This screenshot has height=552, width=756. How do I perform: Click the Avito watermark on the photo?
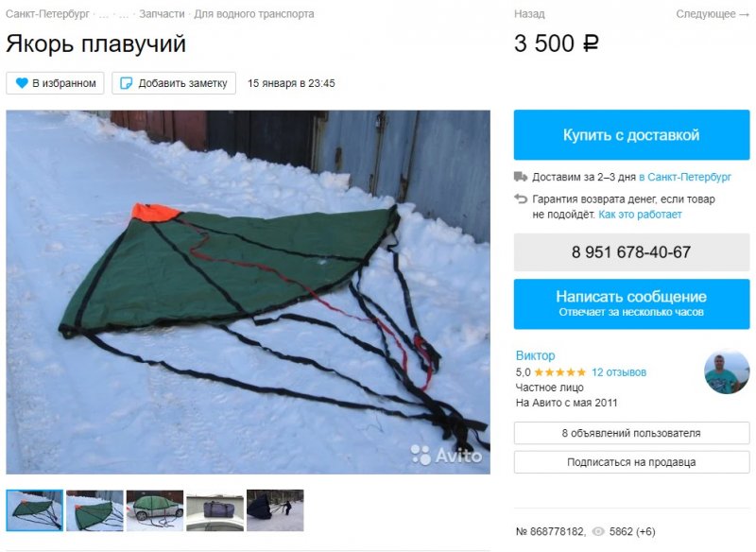pyautogui.click(x=446, y=455)
